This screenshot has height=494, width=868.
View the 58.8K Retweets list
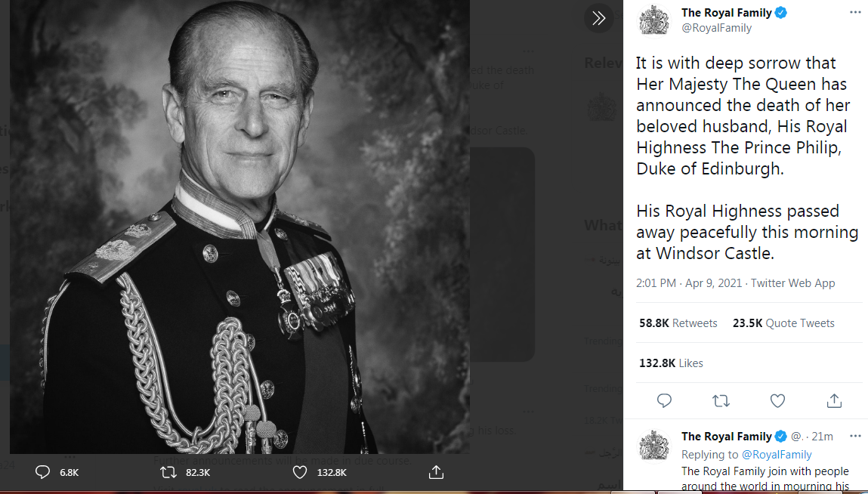coord(678,323)
